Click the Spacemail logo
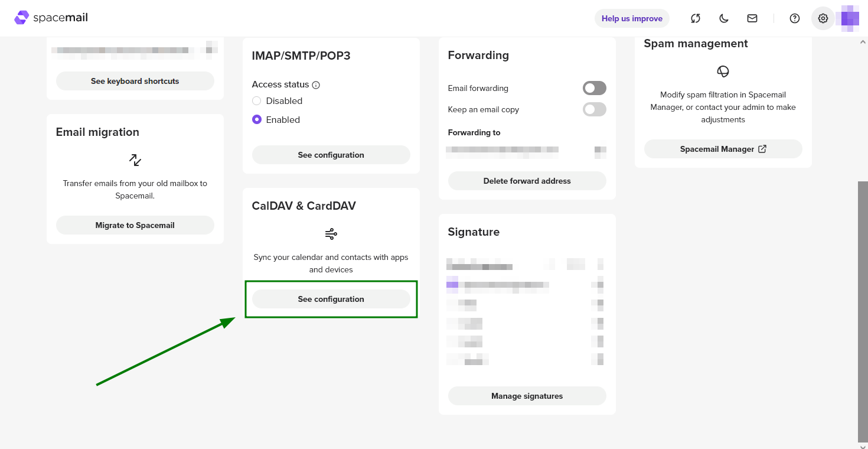This screenshot has height=449, width=868. point(51,18)
